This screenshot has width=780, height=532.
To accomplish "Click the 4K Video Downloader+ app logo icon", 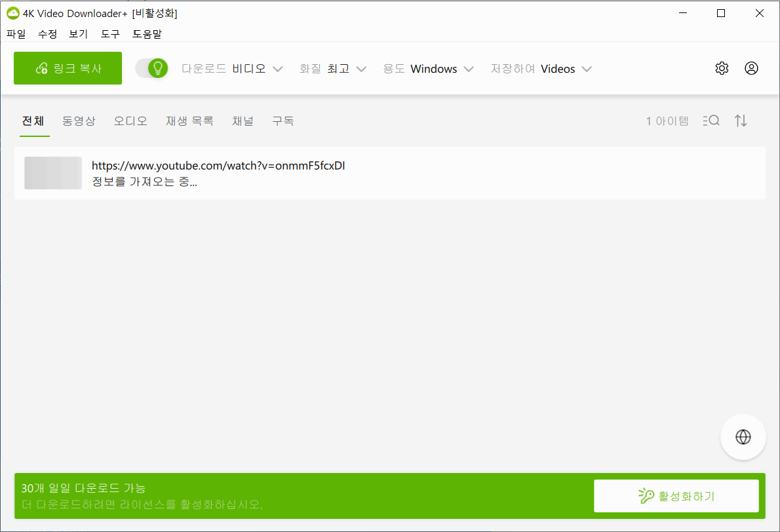I will click(13, 13).
